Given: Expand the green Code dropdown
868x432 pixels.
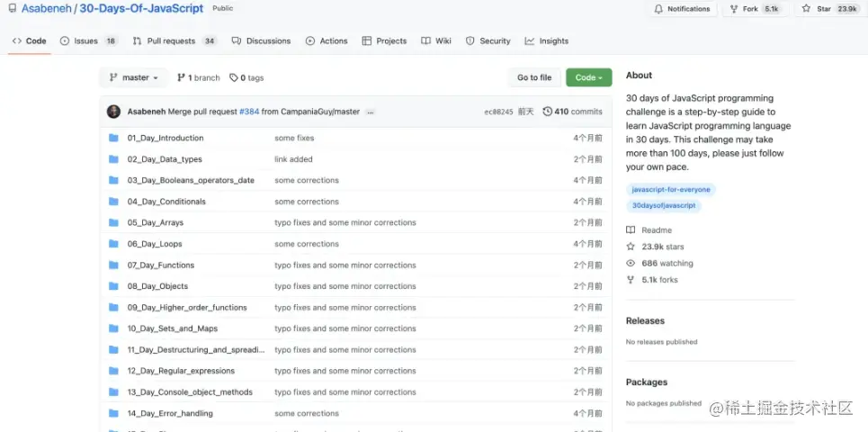Looking at the screenshot, I should click(588, 77).
